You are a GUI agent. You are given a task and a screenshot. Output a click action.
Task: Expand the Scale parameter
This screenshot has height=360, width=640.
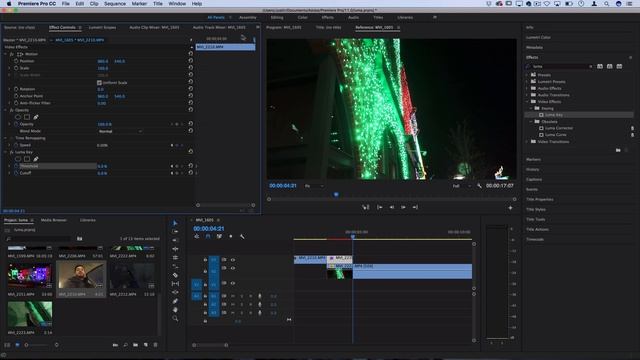point(9,68)
